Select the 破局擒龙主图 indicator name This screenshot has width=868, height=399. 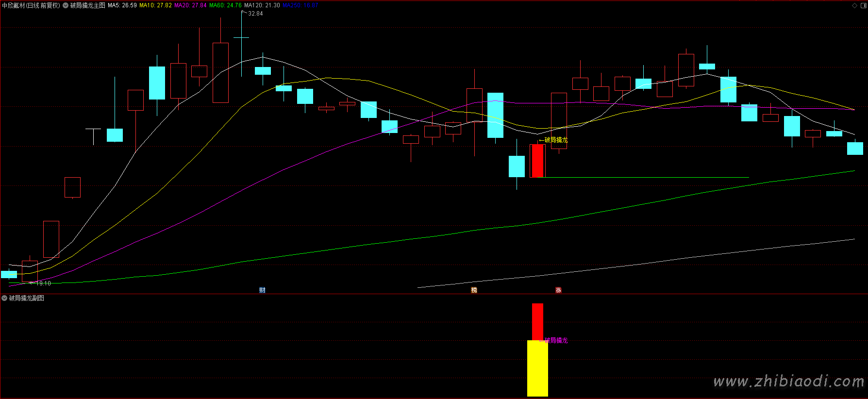pyautogui.click(x=87, y=5)
